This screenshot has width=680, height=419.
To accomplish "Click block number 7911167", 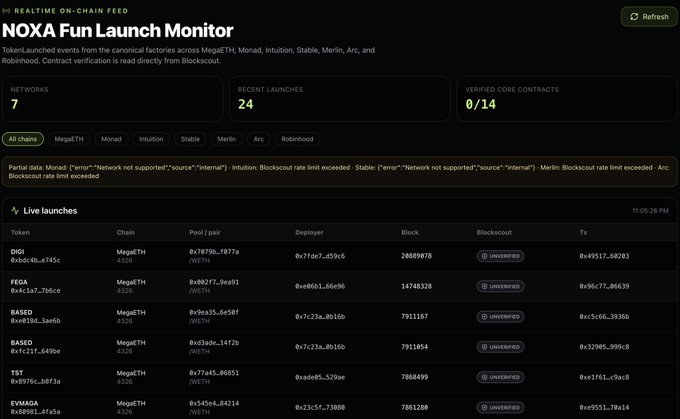I will pos(415,317).
